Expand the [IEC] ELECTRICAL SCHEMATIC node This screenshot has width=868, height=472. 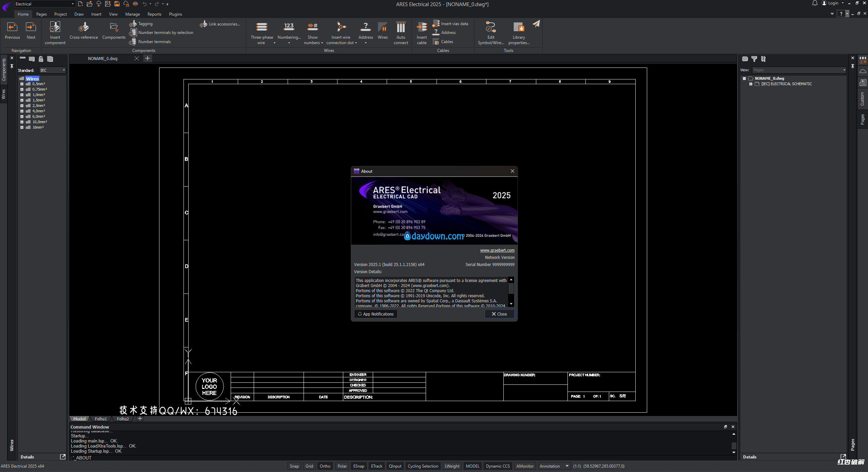751,84
